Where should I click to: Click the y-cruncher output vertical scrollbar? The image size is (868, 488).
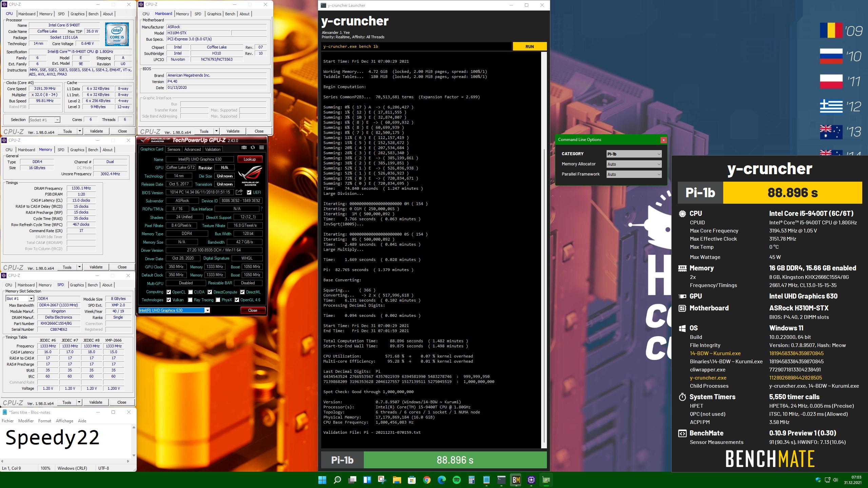click(x=544, y=250)
